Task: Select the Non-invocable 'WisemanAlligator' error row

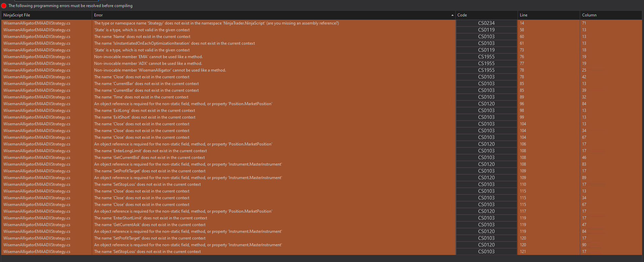Action: [x=160, y=70]
